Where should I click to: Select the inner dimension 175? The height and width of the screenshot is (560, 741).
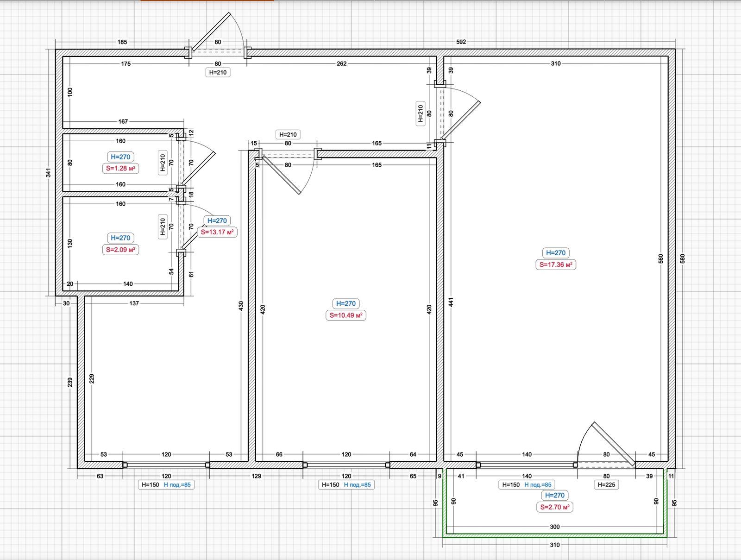pos(126,63)
